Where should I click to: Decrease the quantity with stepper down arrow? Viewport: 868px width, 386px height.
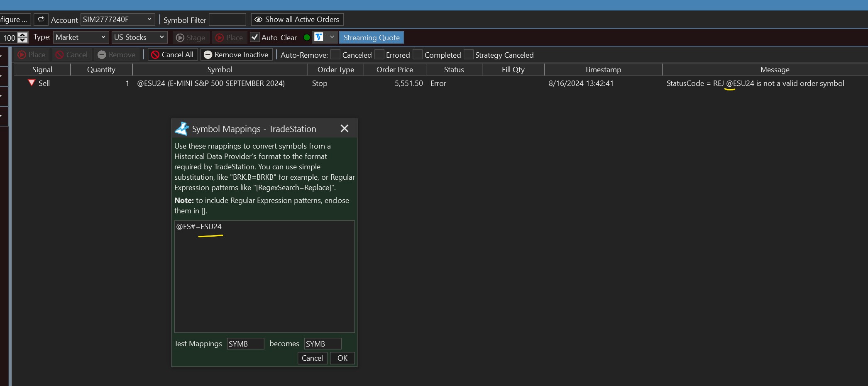pyautogui.click(x=22, y=40)
